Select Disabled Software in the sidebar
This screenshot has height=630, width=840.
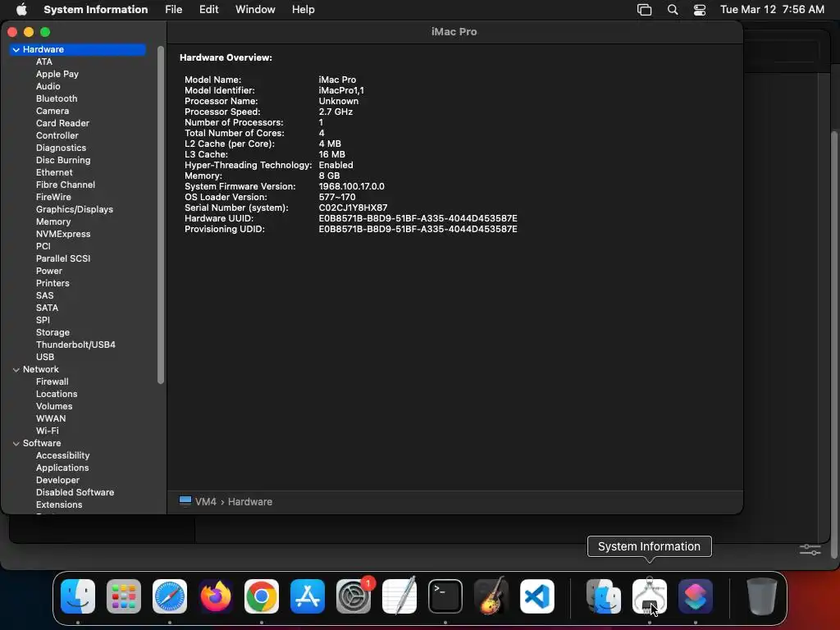tap(75, 493)
